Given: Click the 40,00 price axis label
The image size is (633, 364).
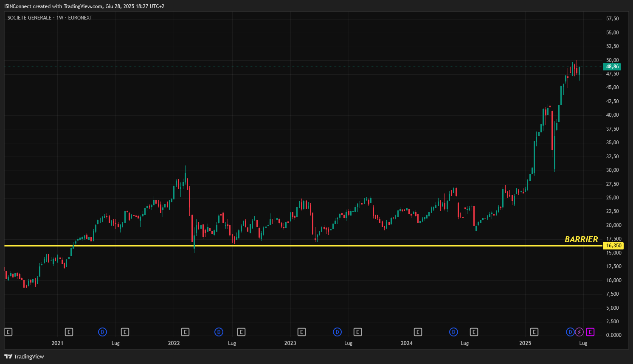Looking at the screenshot, I should click(x=612, y=115).
